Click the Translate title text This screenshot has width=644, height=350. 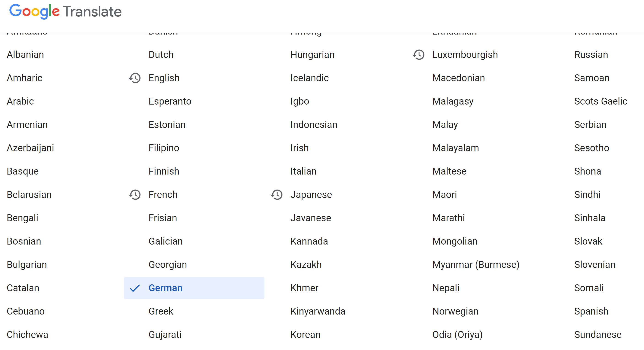(x=92, y=12)
